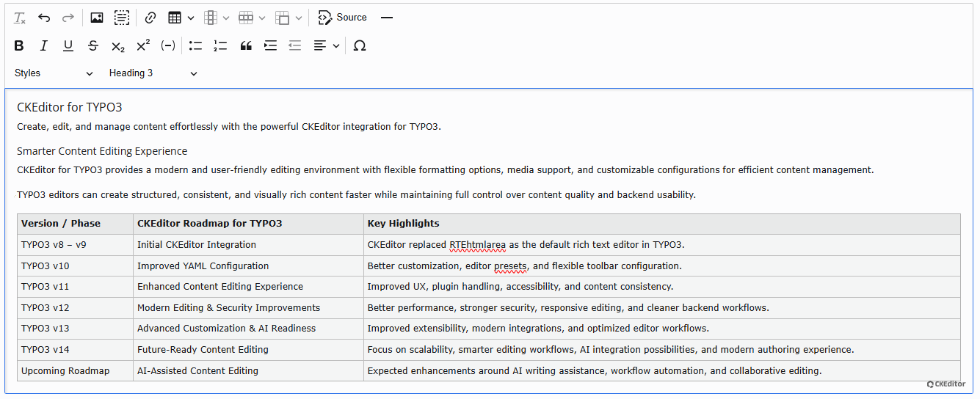Click the 'Enhanced Content Editing Experience' cell
The height and width of the screenshot is (399, 980).
click(x=248, y=287)
